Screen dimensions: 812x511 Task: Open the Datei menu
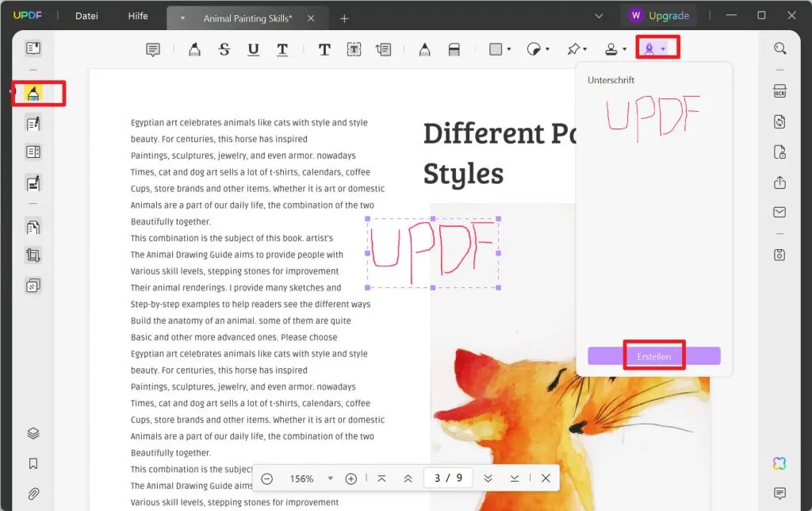click(x=86, y=16)
